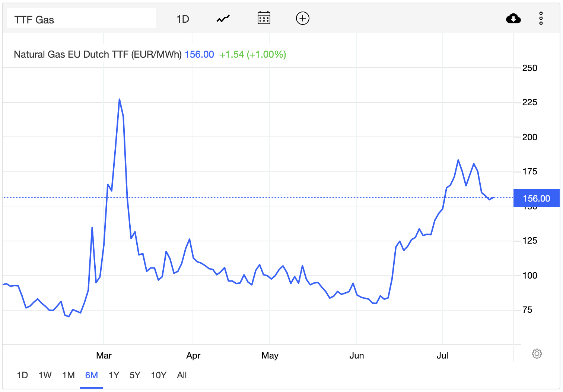
Task: Open the 1D interval dropdown in toolbar
Action: (x=182, y=19)
